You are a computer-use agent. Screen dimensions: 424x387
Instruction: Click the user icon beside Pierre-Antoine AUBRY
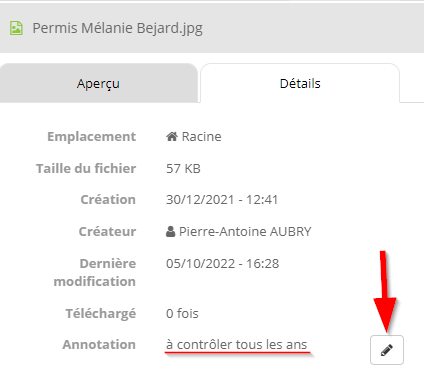(170, 231)
